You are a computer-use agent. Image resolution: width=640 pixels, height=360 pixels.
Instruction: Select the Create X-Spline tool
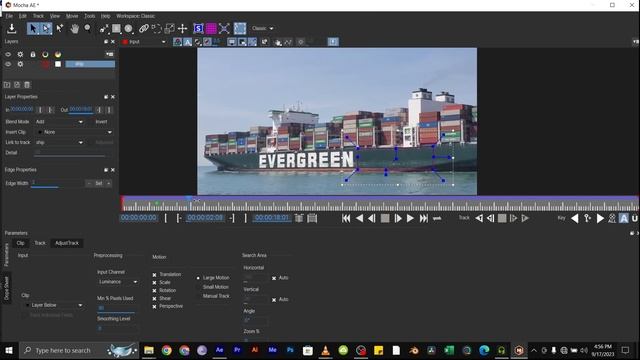click(x=104, y=28)
